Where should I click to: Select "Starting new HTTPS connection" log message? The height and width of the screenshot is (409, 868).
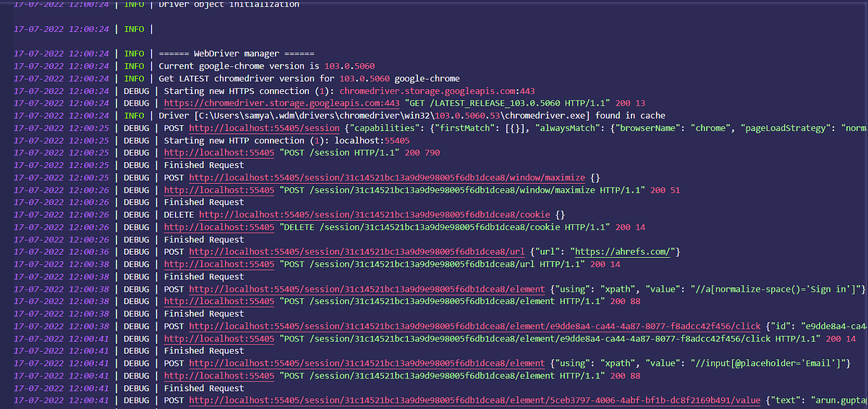[349, 90]
